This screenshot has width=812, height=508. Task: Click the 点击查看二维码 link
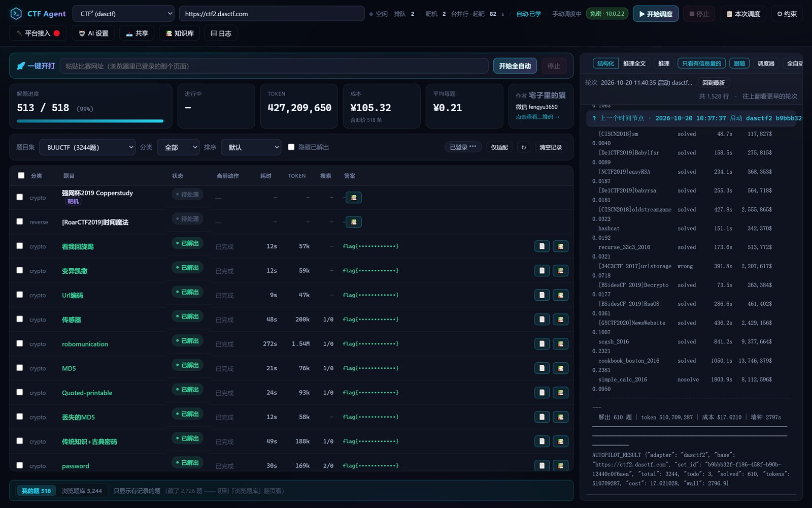[537, 117]
